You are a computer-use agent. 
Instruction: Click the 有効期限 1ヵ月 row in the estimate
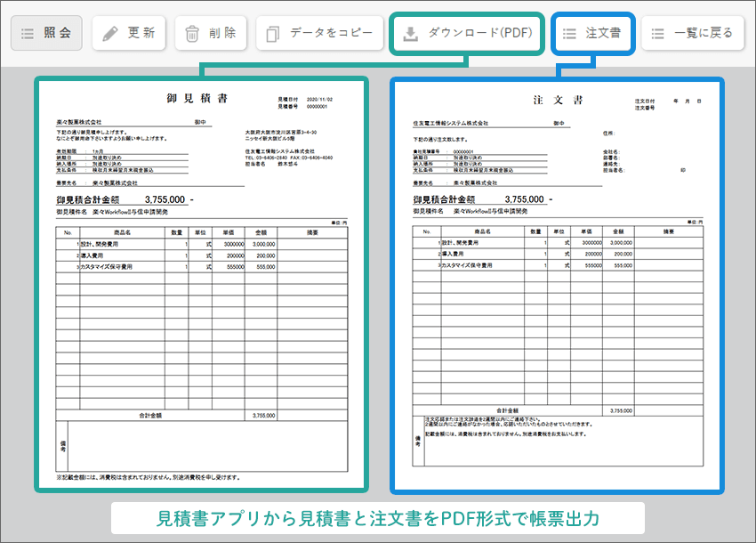[x=122, y=151]
